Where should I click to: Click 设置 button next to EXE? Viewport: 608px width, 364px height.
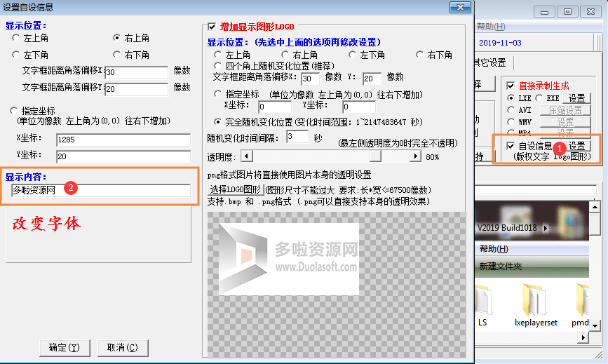577,98
